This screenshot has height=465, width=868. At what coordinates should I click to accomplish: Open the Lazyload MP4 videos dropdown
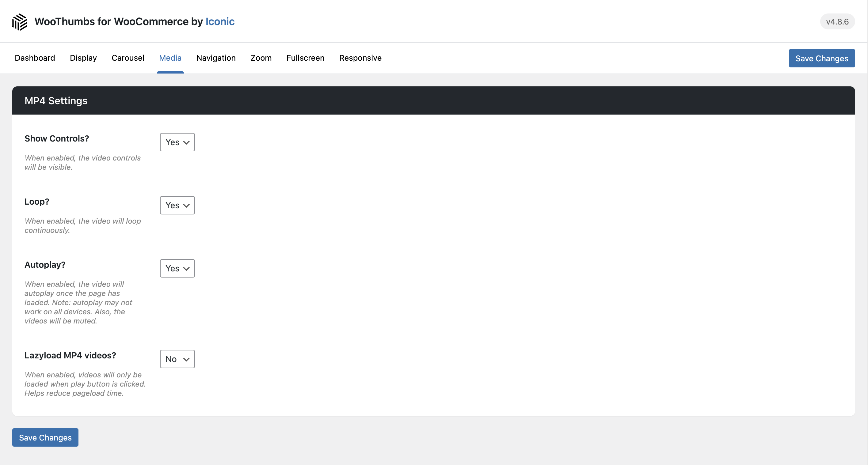point(177,359)
